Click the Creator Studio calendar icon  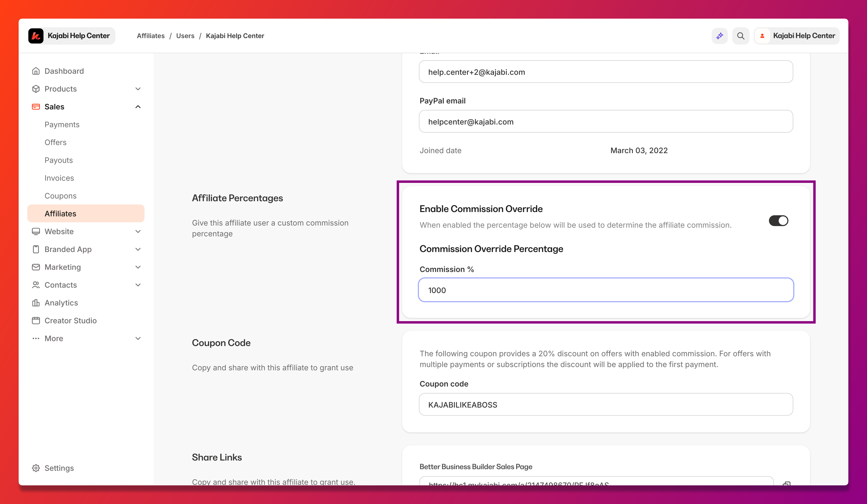point(36,321)
